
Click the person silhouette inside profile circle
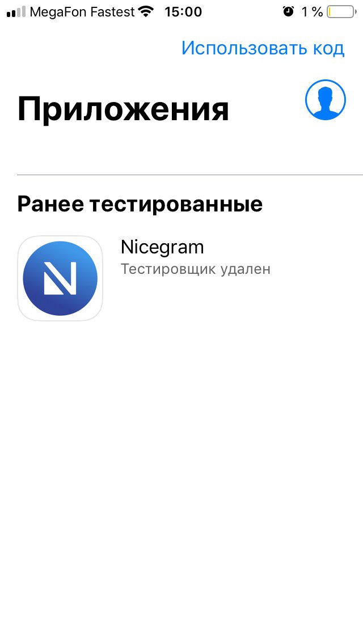tap(326, 103)
